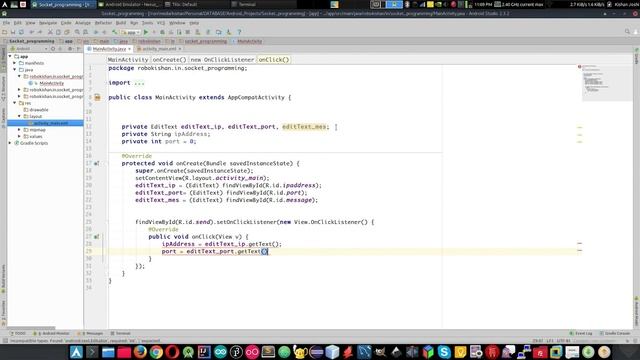Screen dimensions: 640x360
Task: Open the Refactor menu
Action: (x=103, y=23)
